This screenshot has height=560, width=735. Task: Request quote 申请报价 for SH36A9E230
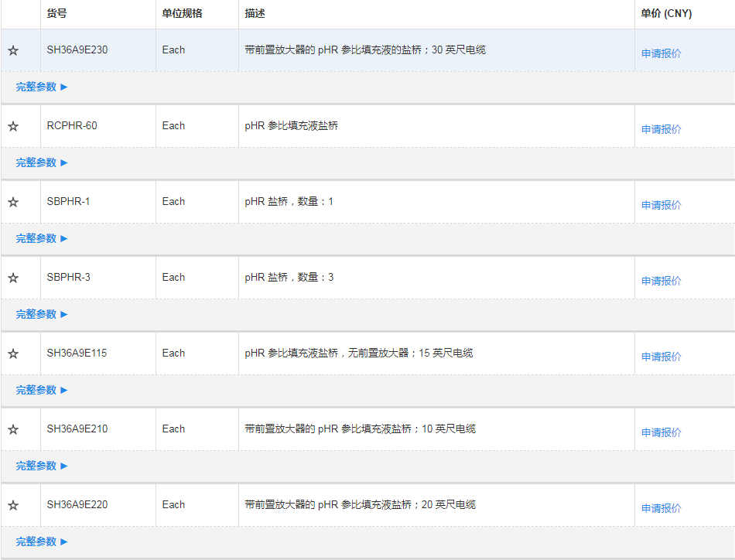coord(661,53)
